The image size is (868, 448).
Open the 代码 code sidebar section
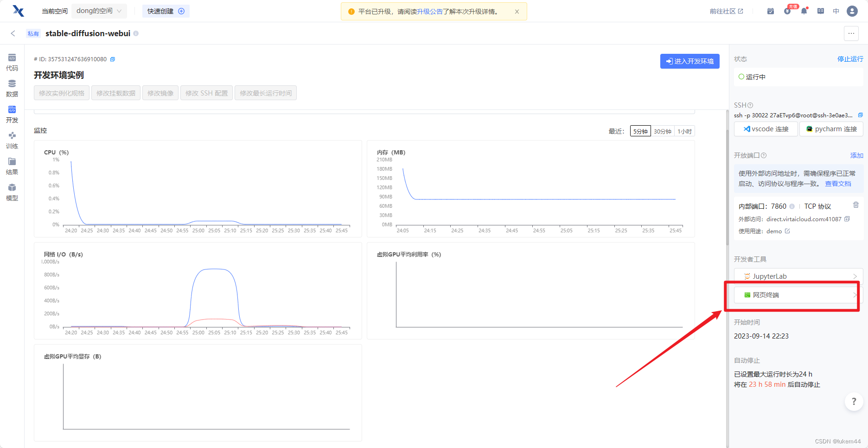(12, 63)
